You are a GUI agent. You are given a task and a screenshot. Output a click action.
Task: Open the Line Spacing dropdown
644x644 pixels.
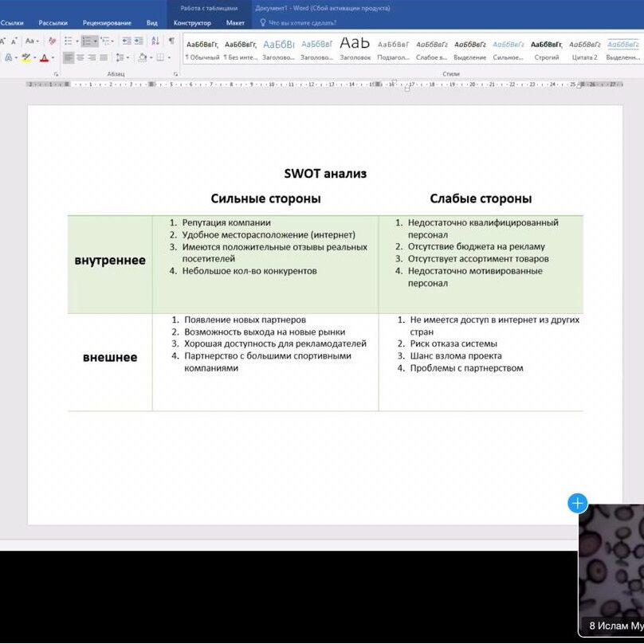[121, 57]
